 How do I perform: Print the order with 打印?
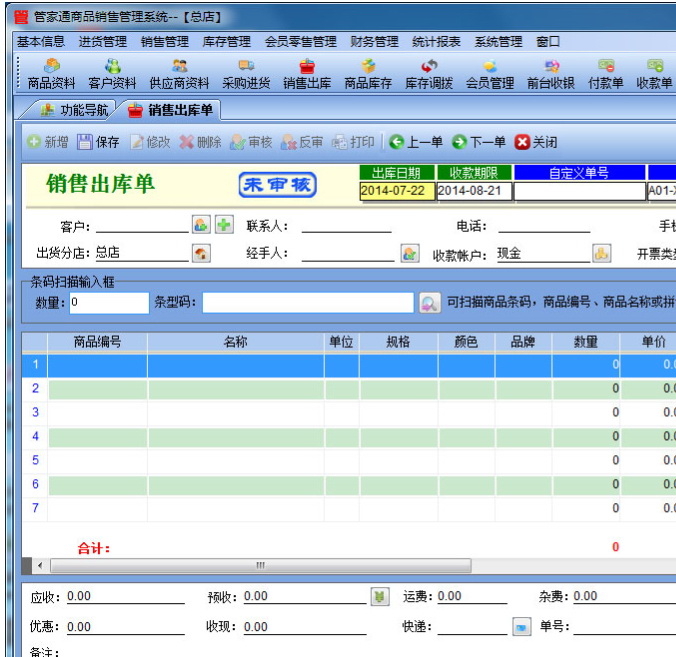coord(353,142)
